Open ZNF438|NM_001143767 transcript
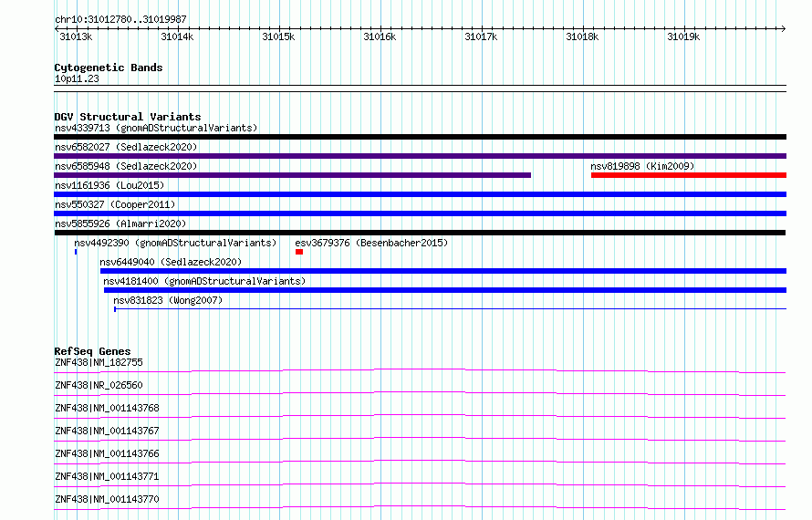 107,431
